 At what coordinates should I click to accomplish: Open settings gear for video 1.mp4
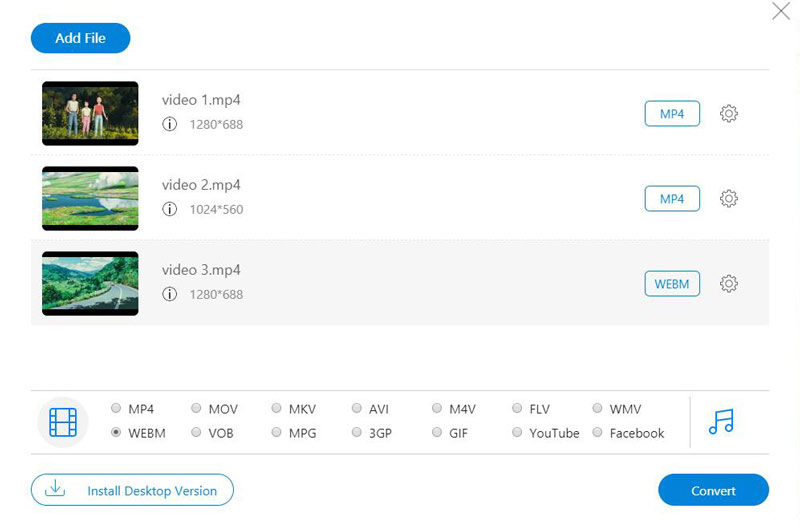[x=729, y=114]
